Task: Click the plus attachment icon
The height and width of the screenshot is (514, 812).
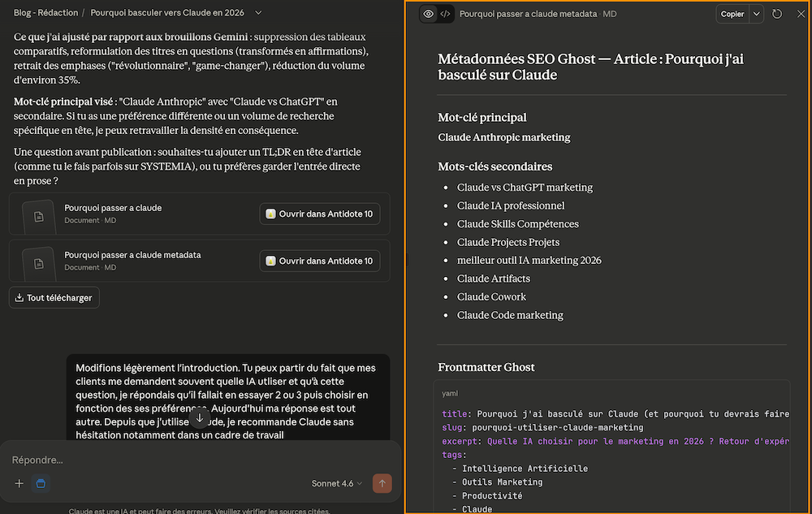Action: [x=19, y=483]
